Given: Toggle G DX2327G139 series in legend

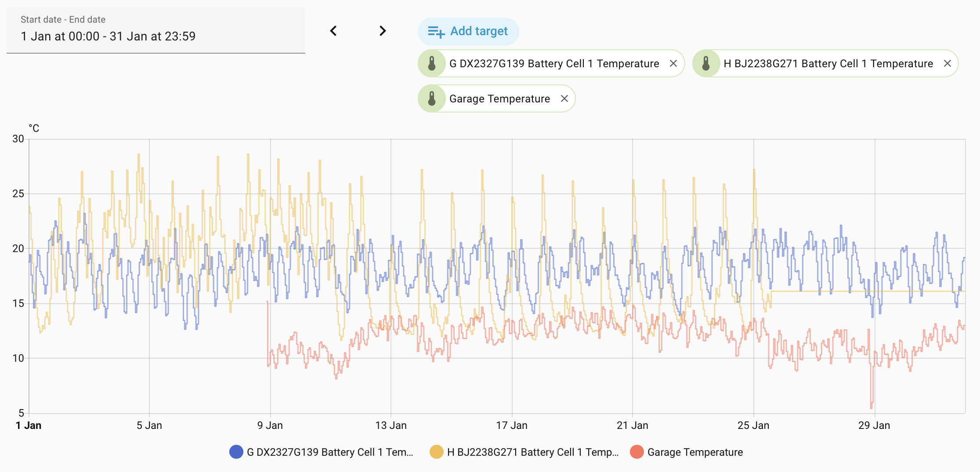Looking at the screenshot, I should coord(329,452).
